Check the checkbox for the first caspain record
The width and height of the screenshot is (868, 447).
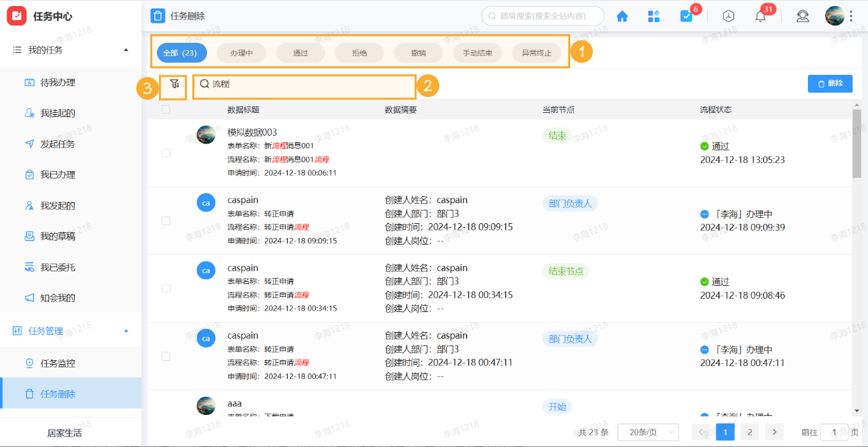[166, 220]
